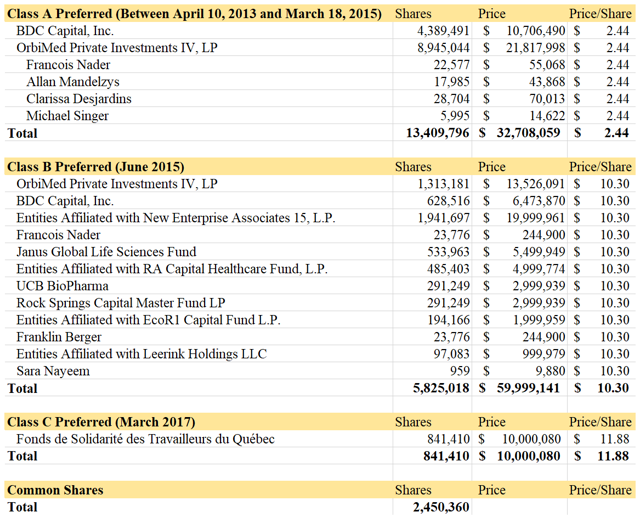Click Price header in Class C section
The width and height of the screenshot is (640, 523).
[x=492, y=422]
